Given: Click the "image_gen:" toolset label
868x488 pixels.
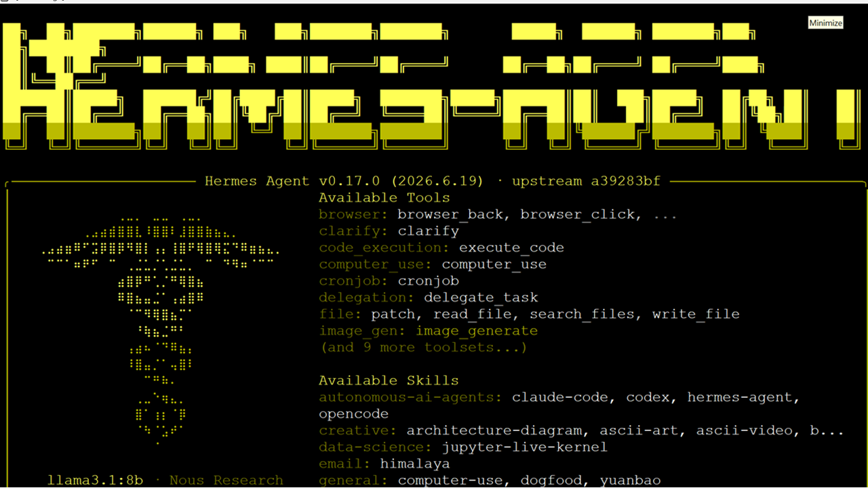Looking at the screenshot, I should click(x=363, y=331).
